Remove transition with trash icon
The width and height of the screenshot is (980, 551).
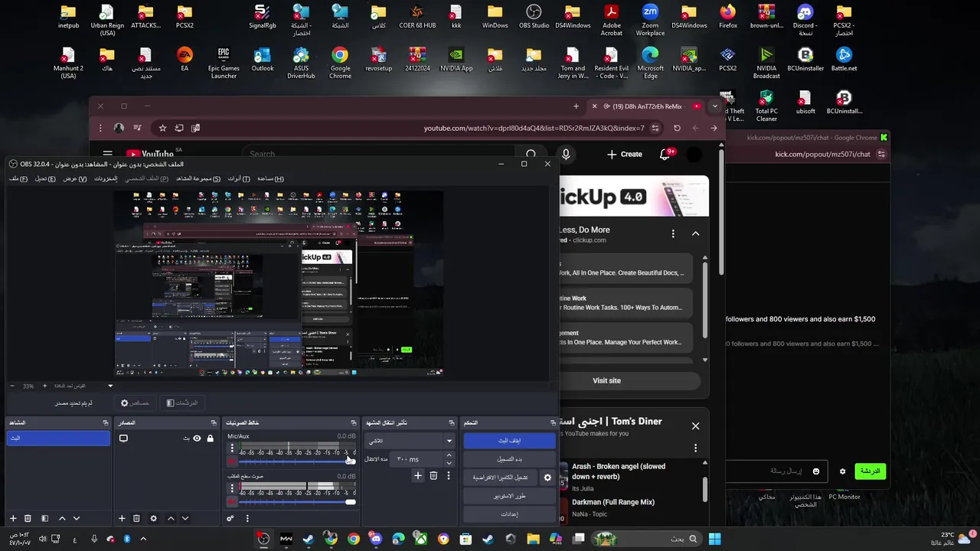433,476
